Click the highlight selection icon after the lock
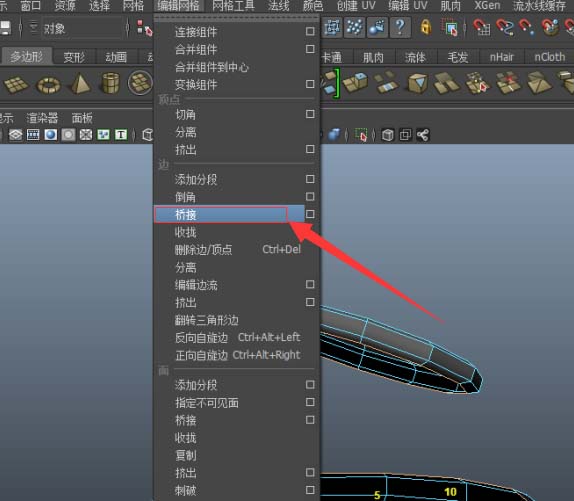This screenshot has height=501, width=574. tap(451, 28)
